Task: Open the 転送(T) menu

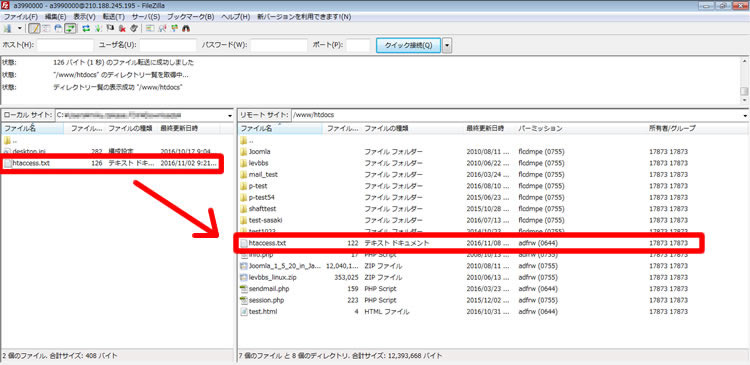Action: [113, 17]
